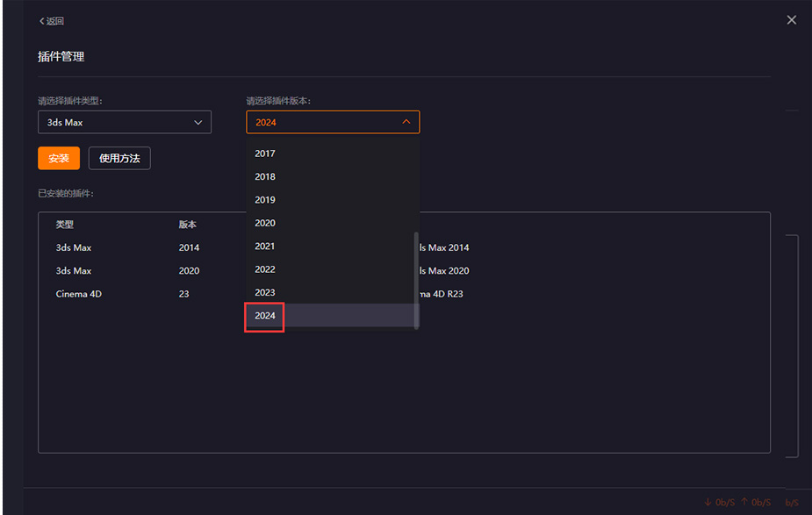Click version cell 23 for Cinema 4D
The image size is (812, 515).
[183, 294]
